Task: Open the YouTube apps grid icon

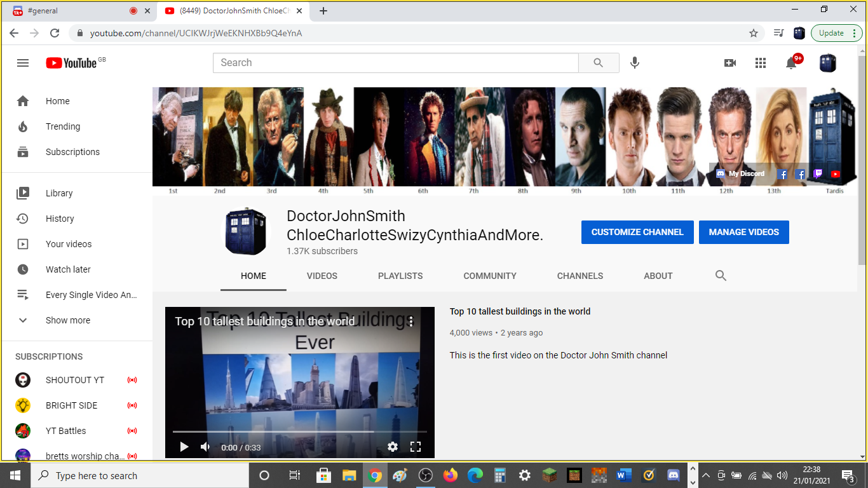Action: coord(761,63)
